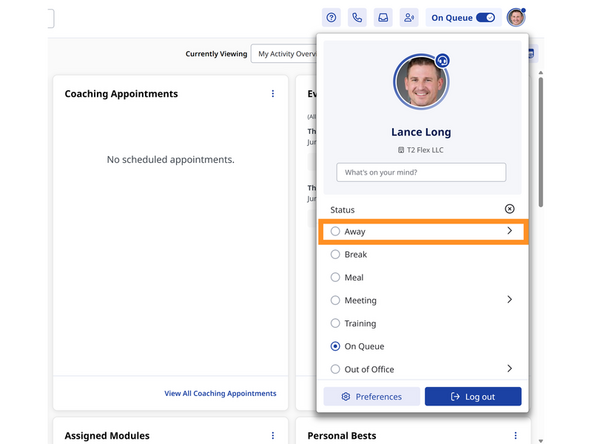Screen dimensions: 592x444
Task: Open the phone calls icon
Action: [357, 17]
